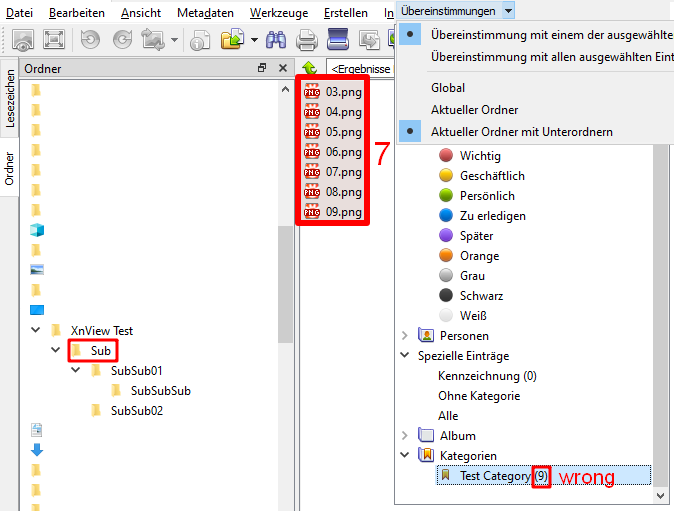Rotate image clockwise toolbar icon
Image resolution: width=674 pixels, height=511 pixels.
(x=123, y=40)
